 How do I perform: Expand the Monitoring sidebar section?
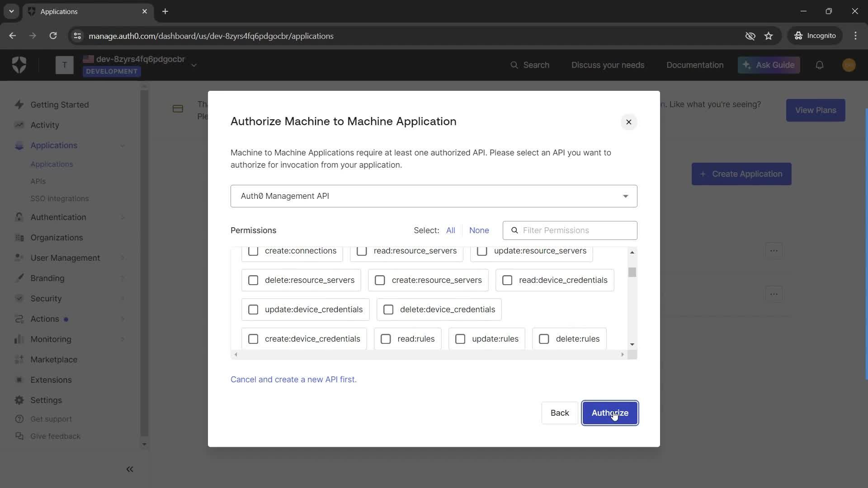tap(123, 339)
